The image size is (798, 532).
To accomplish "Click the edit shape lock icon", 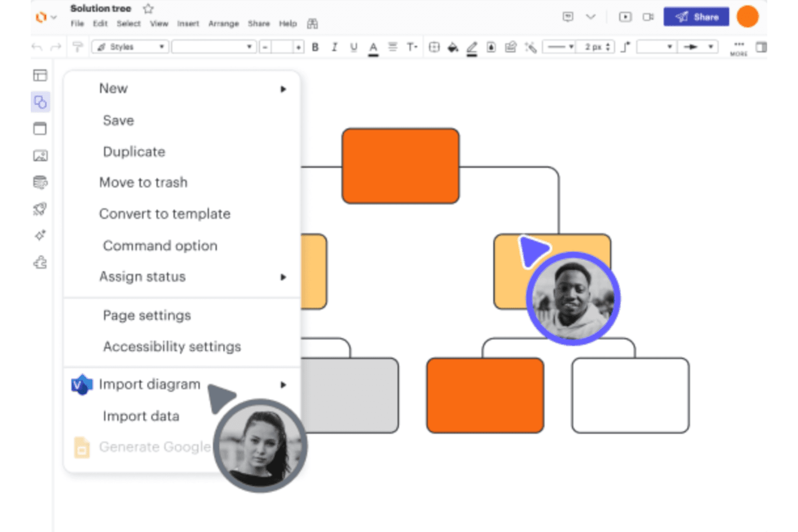I will tap(511, 47).
